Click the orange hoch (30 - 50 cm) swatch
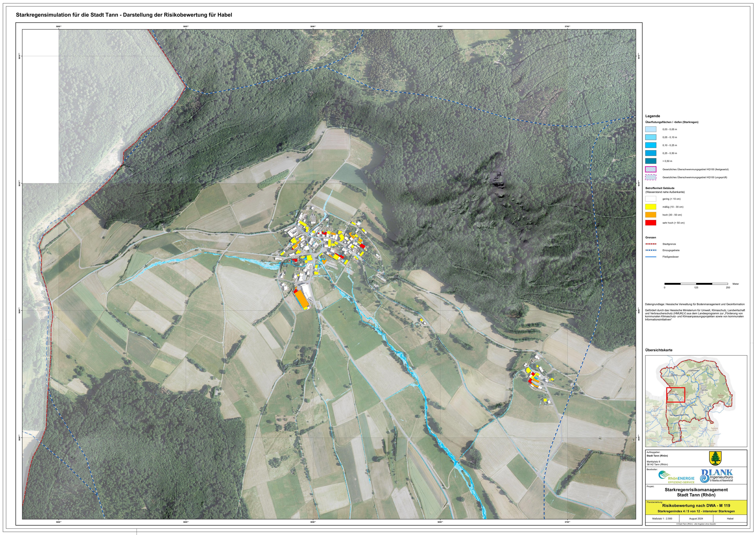Viewport: 756px width, 535px height. (651, 215)
